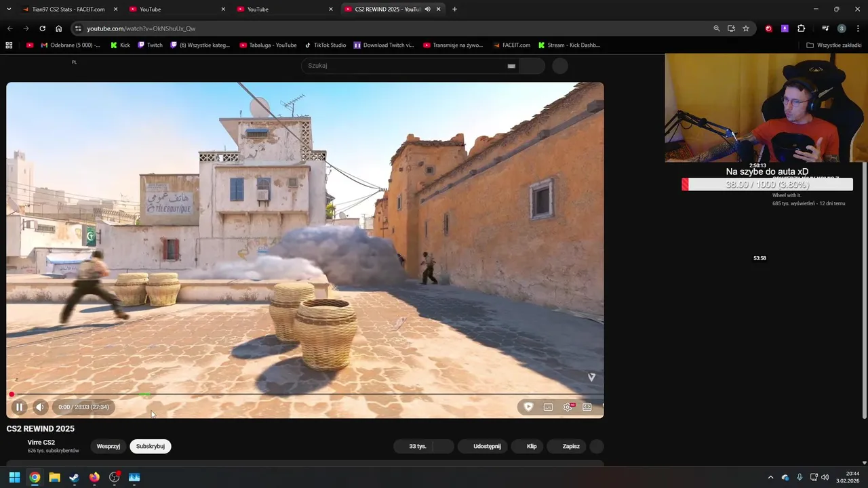
Task: Switch to Tian97 CS2 Stats FACEIT tab
Action: point(67,9)
